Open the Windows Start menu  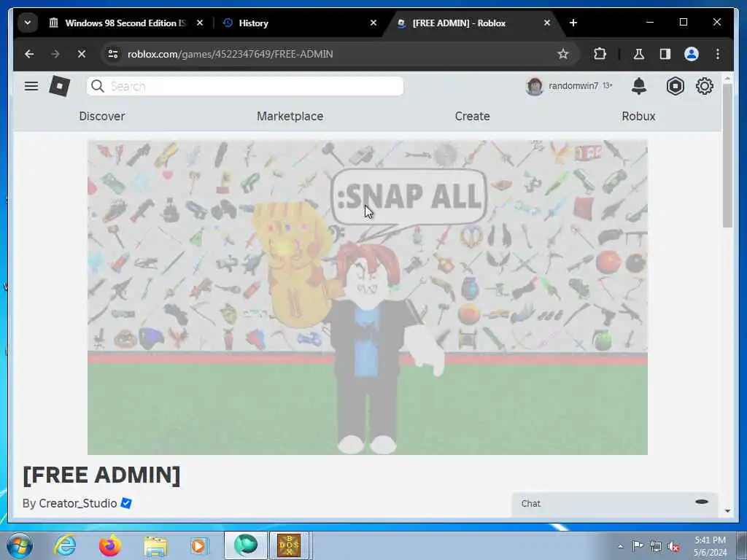20,545
